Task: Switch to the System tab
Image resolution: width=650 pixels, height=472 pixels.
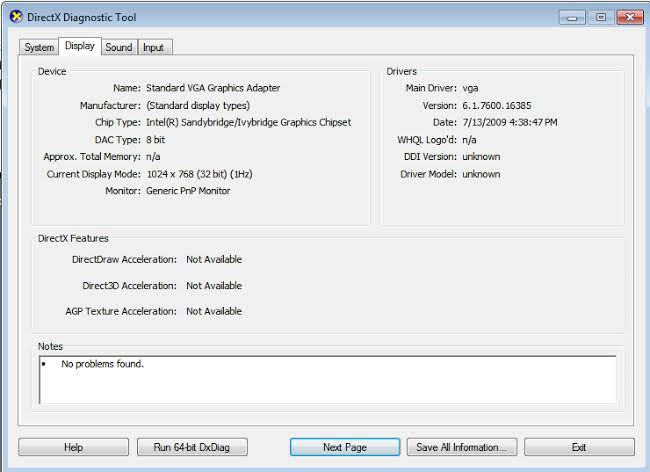Action: pyautogui.click(x=39, y=47)
